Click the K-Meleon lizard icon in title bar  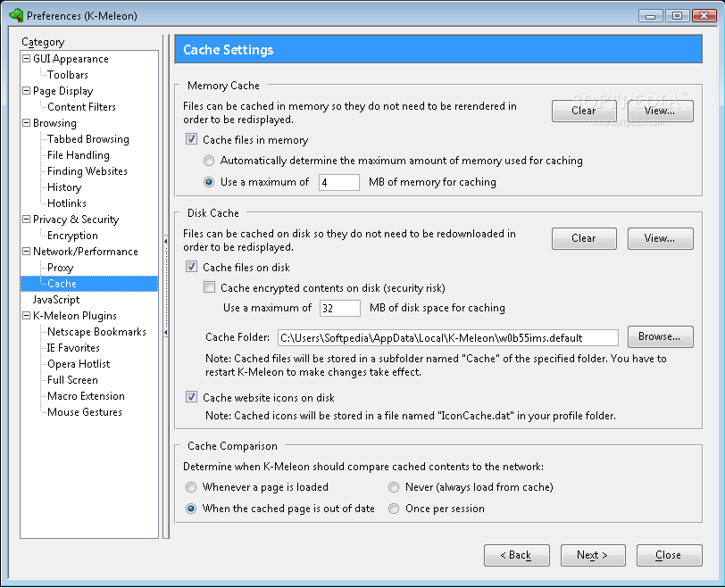(x=16, y=15)
